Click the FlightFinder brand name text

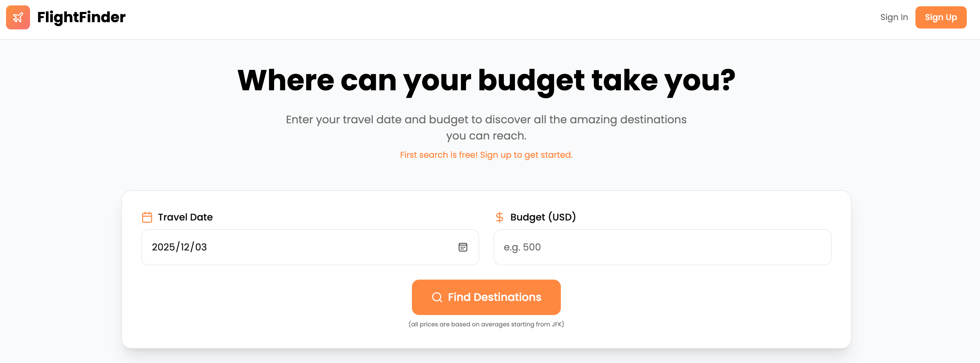click(x=81, y=17)
